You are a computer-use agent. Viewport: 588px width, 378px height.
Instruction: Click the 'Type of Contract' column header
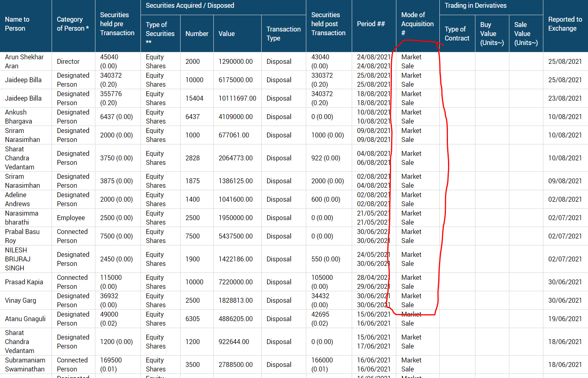457,34
